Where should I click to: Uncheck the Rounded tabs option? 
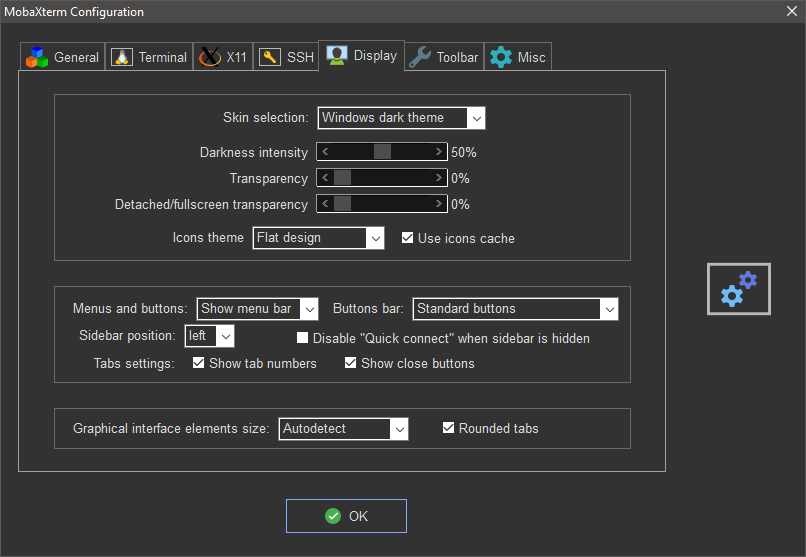(449, 428)
